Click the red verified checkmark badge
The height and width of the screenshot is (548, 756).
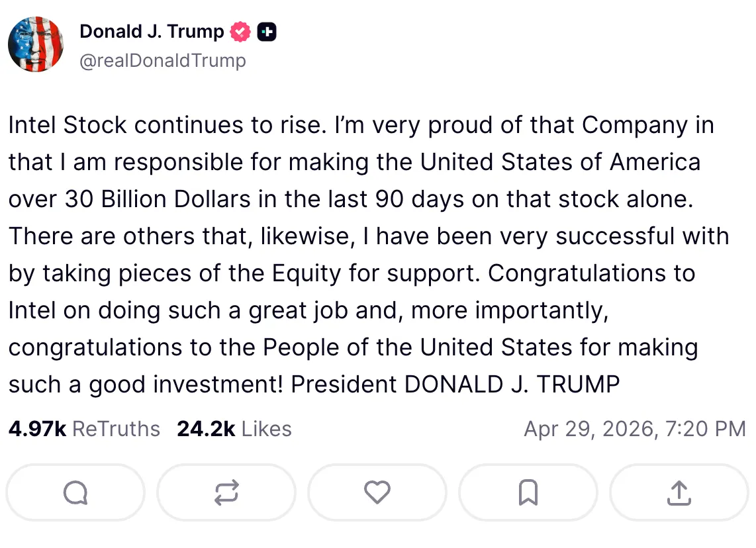pos(240,32)
